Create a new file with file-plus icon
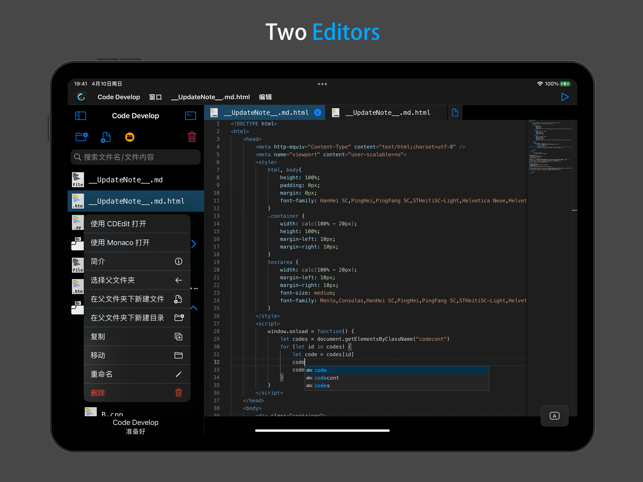This screenshot has height=482, width=643. coord(106,137)
